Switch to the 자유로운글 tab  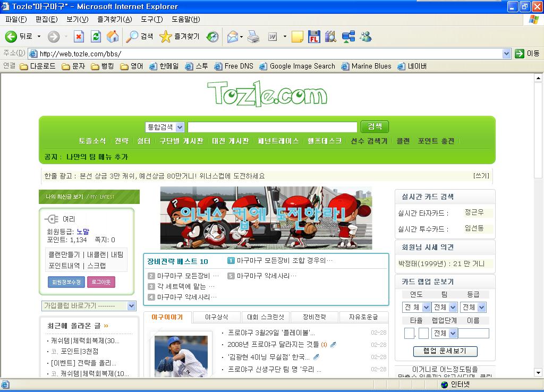click(x=363, y=317)
